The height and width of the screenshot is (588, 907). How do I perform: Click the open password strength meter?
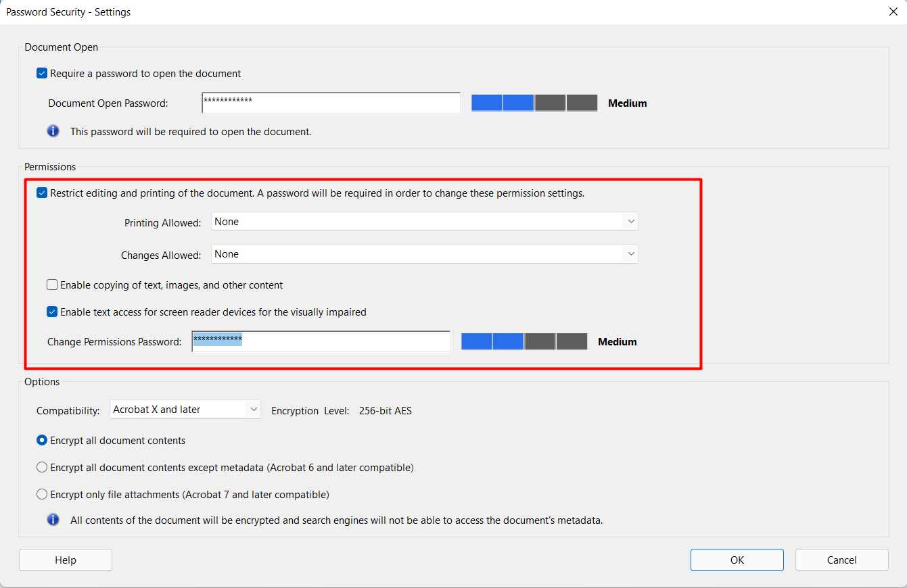click(x=534, y=102)
